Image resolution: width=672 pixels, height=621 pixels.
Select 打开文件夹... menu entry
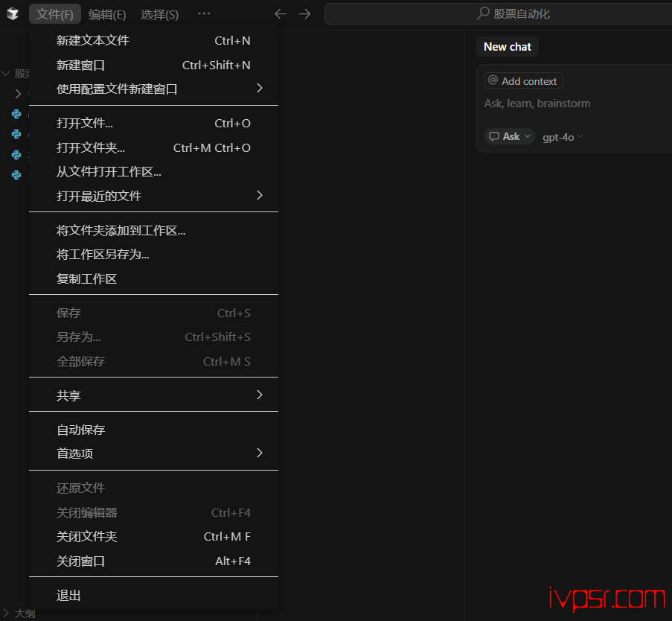pos(91,147)
